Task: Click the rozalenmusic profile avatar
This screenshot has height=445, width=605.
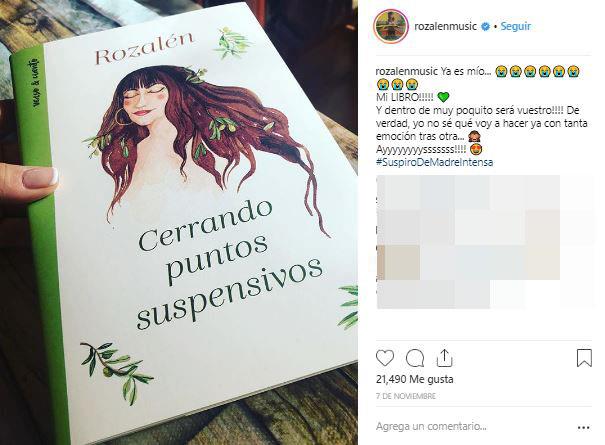Action: pos(391,26)
